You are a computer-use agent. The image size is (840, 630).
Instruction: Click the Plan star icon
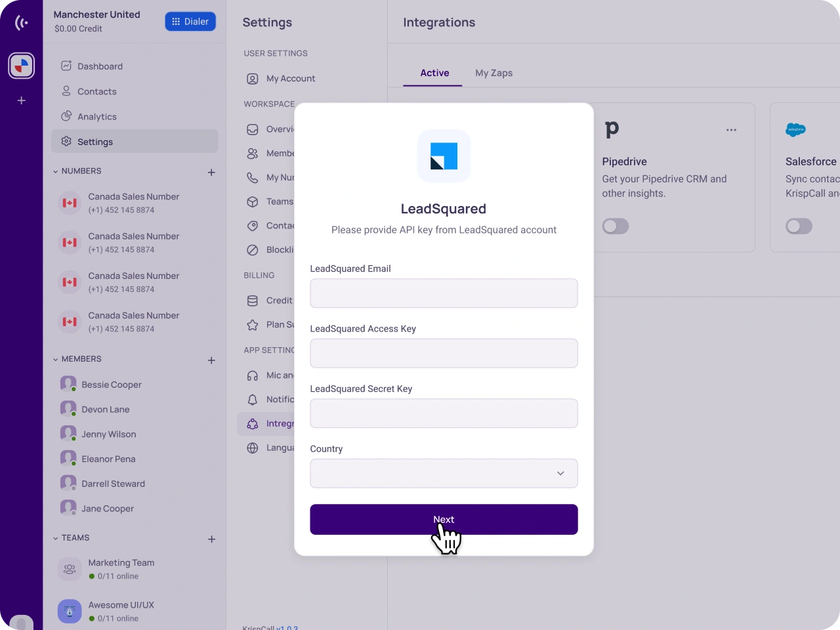(x=253, y=325)
